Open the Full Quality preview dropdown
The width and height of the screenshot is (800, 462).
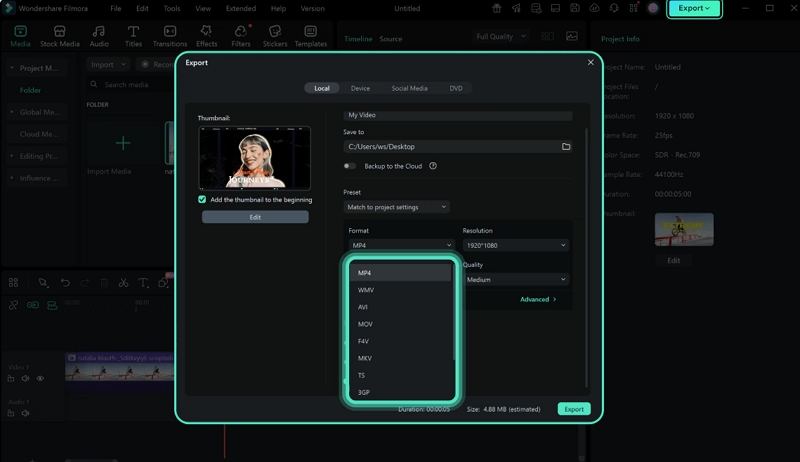[x=501, y=36]
